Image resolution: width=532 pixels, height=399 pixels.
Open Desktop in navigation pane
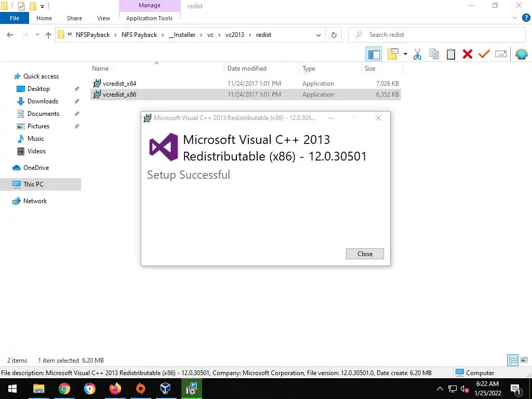(38, 89)
